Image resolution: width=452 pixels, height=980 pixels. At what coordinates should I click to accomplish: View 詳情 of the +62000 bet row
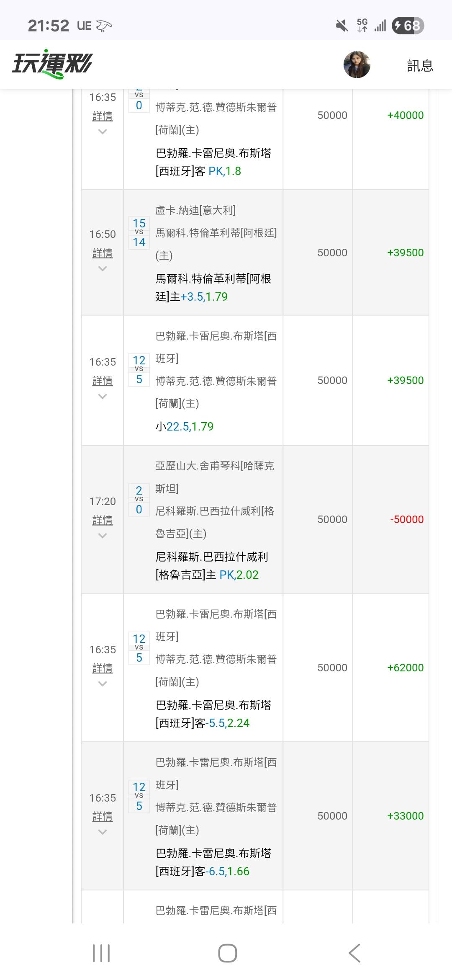coord(103,668)
